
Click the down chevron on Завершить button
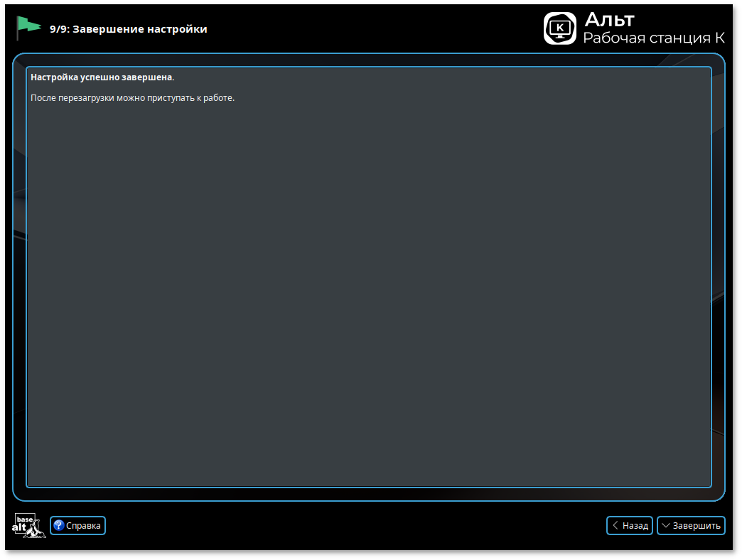(x=666, y=526)
